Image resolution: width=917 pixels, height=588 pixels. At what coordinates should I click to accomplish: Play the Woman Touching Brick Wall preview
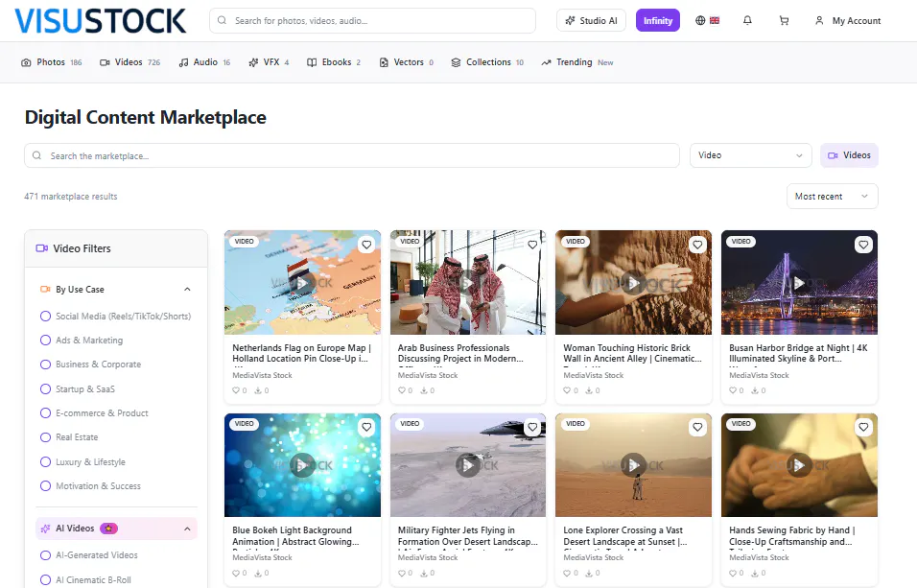pos(633,283)
